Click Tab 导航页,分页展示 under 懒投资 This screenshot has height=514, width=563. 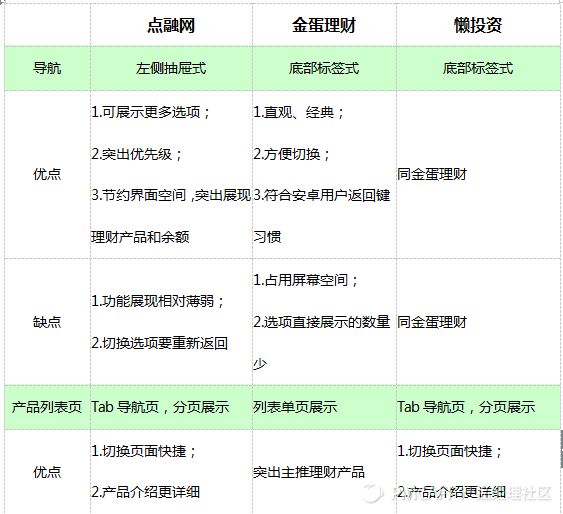[x=466, y=407]
